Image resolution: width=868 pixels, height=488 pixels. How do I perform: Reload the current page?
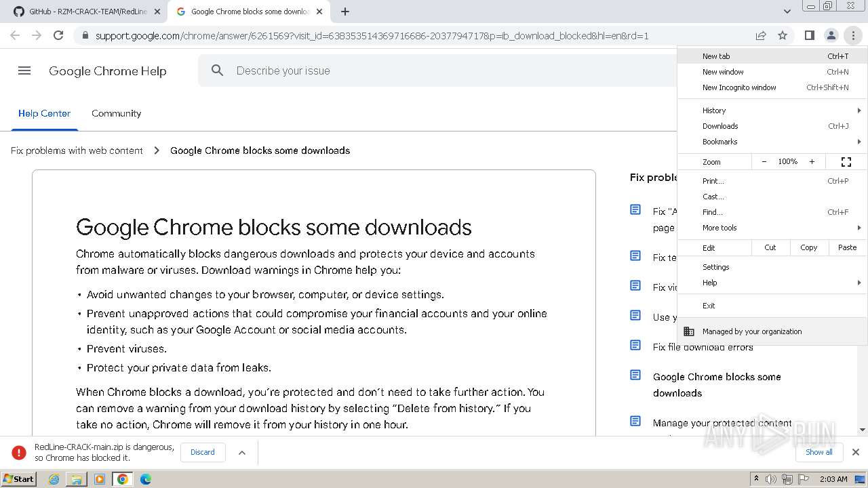pos(58,35)
